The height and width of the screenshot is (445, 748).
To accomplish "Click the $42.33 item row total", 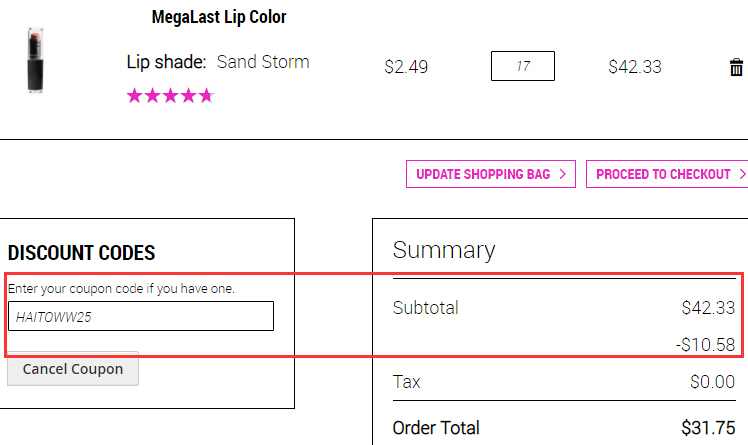I will (x=635, y=67).
